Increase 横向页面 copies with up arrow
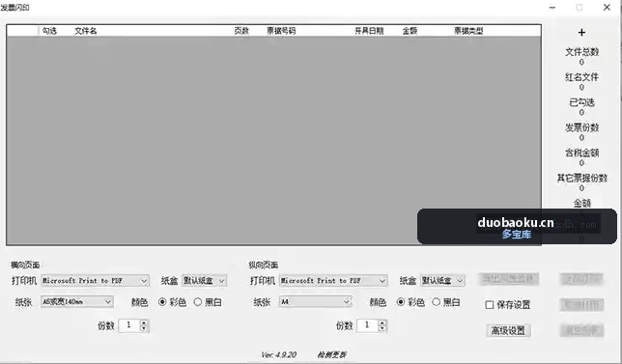The width and height of the screenshot is (622, 364). (144, 322)
